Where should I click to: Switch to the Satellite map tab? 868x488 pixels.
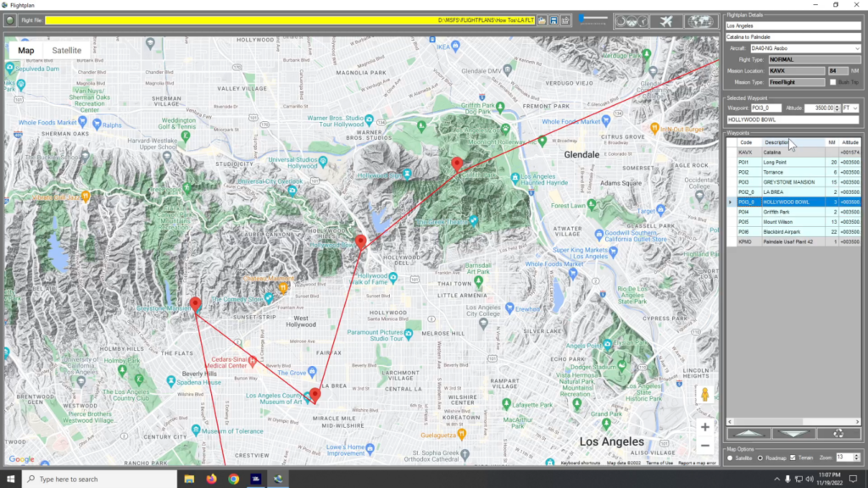[x=67, y=50]
